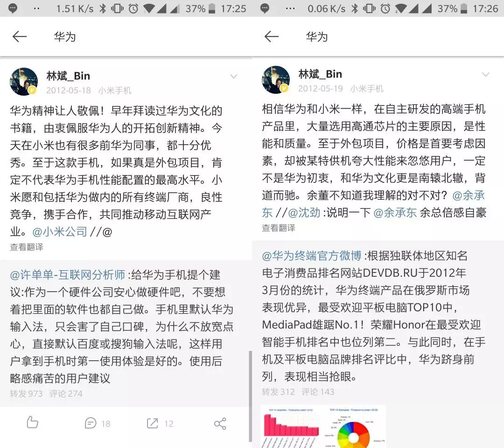Open the @华为终端官方微博 profile link
The height and width of the screenshot is (448, 504).
(312, 256)
